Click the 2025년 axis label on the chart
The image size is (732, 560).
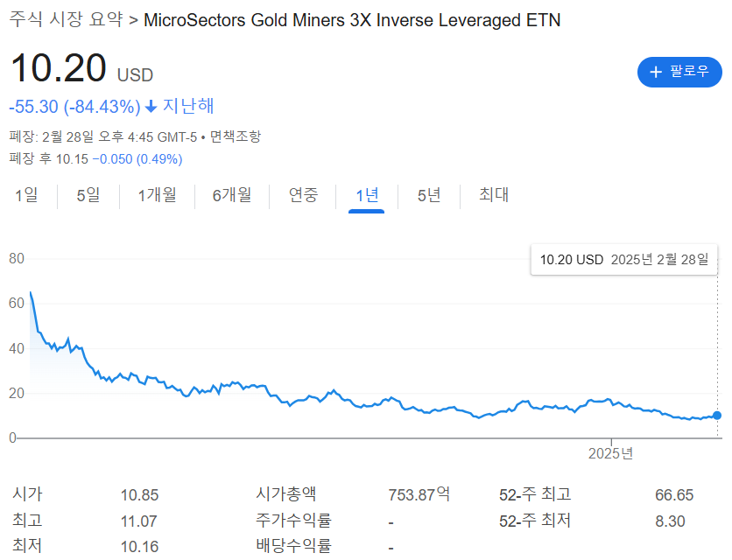[x=610, y=453]
